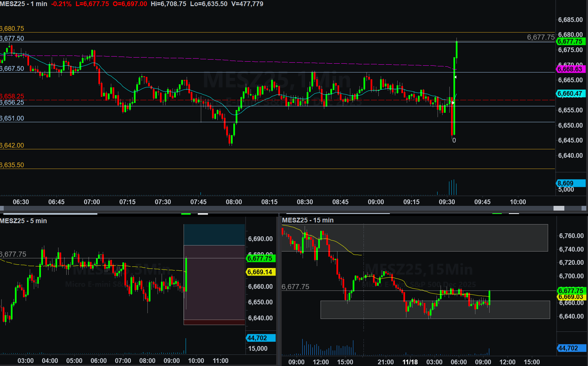The height and width of the screenshot is (366, 588).
Task: Select the magenta 6,668.63 indicator price tag
Action: pos(570,69)
